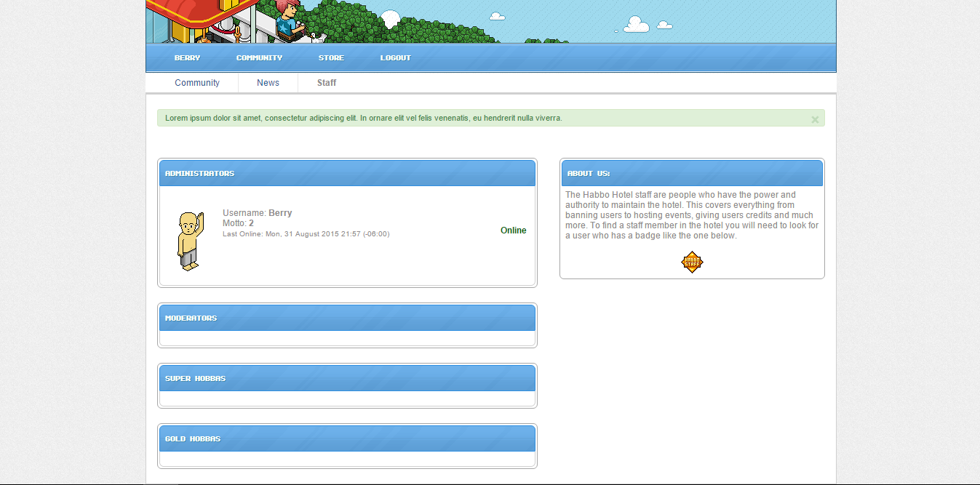Image resolution: width=980 pixels, height=485 pixels.
Task: Click the LOGOUT link
Action: 395,57
